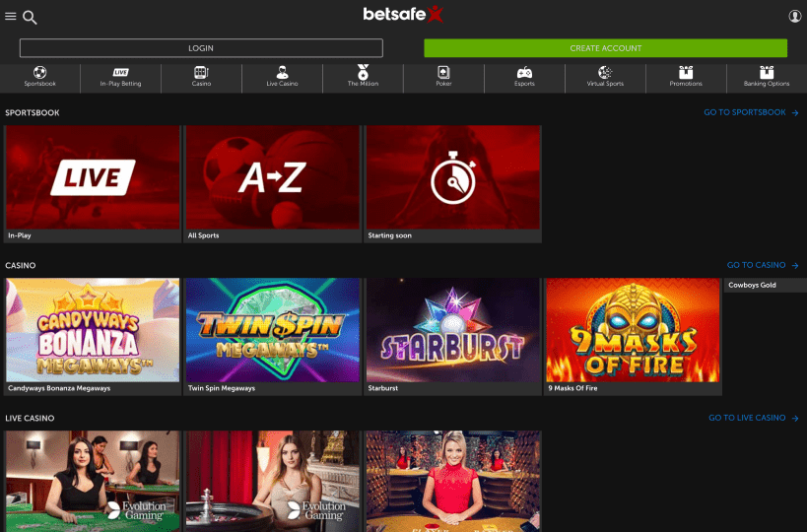The width and height of the screenshot is (807, 532).
Task: Select the Live Casino nav icon
Action: (282, 72)
